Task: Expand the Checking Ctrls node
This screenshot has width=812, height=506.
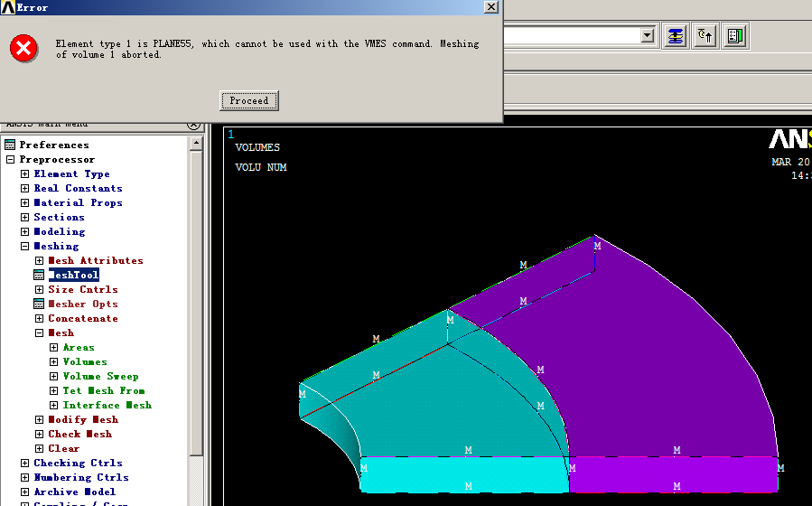Action: [24, 464]
